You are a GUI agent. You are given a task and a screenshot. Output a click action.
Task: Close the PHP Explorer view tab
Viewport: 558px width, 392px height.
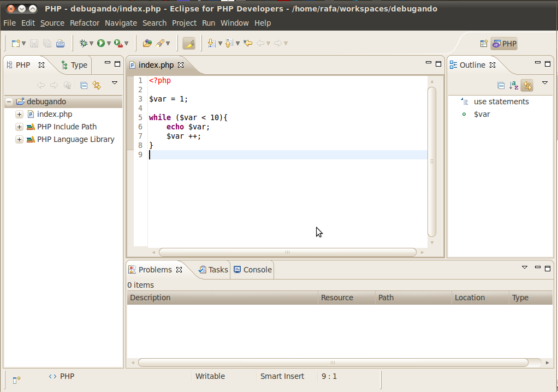(x=41, y=65)
